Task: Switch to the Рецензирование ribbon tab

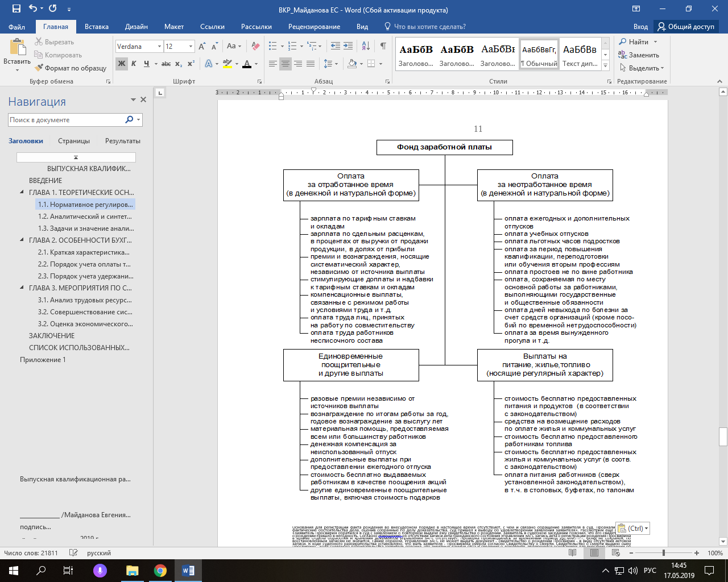Action: [x=314, y=27]
